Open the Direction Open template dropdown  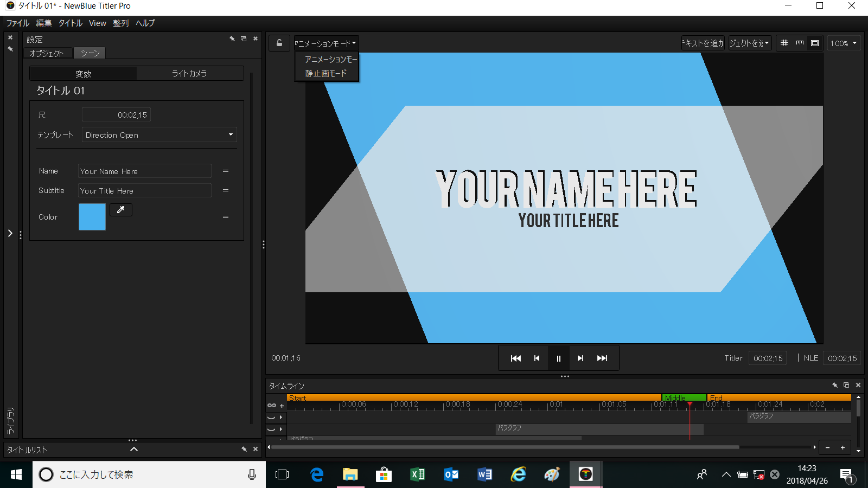click(159, 135)
